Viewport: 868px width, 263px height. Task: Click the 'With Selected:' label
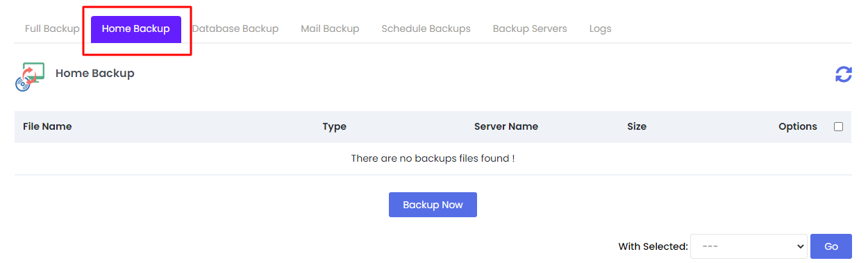tap(653, 246)
